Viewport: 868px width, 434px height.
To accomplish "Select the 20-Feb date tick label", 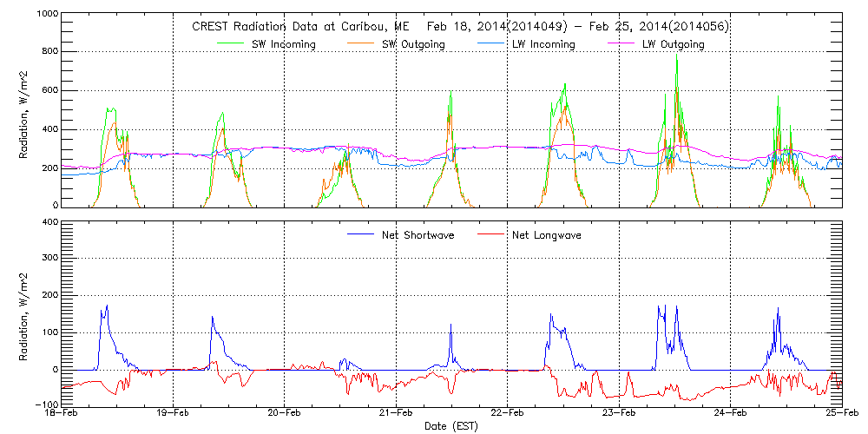I will point(284,414).
